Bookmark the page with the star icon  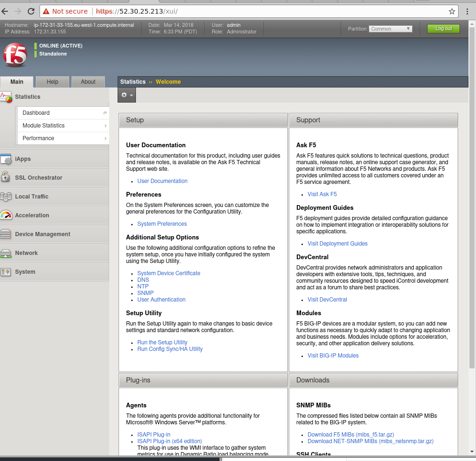(x=452, y=12)
